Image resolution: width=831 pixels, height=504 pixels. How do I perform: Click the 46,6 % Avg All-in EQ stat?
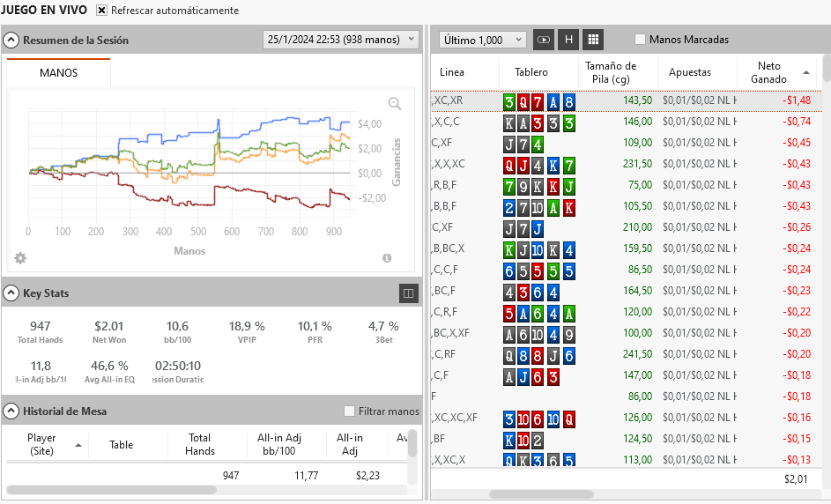pyautogui.click(x=109, y=372)
